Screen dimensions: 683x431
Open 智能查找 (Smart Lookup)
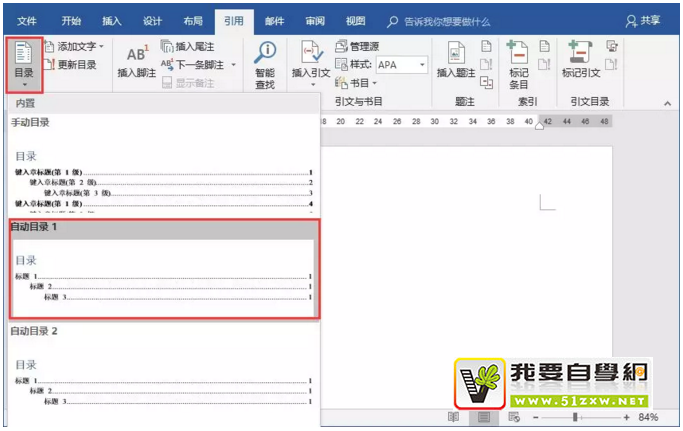pyautogui.click(x=265, y=65)
